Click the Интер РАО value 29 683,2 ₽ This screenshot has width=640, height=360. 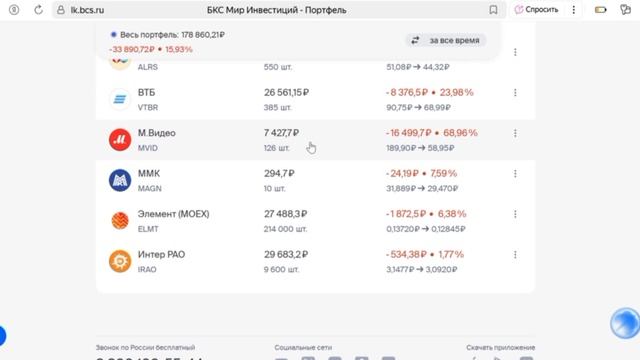click(286, 254)
